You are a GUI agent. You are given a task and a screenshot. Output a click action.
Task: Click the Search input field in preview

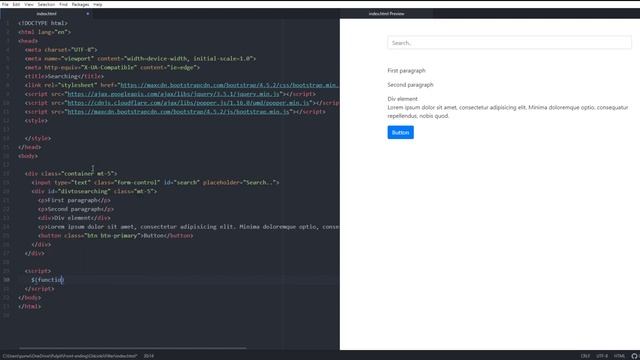(x=509, y=42)
